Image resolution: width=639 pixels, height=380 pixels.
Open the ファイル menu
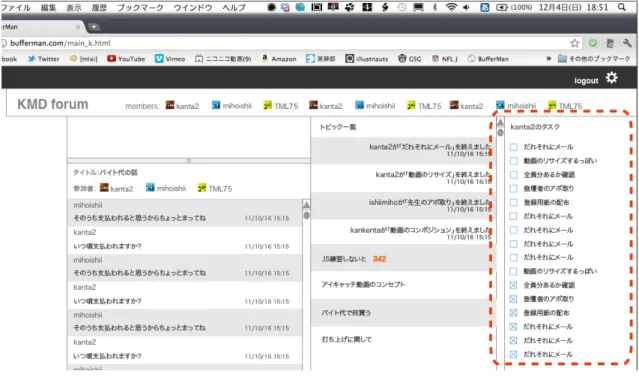pos(15,7)
